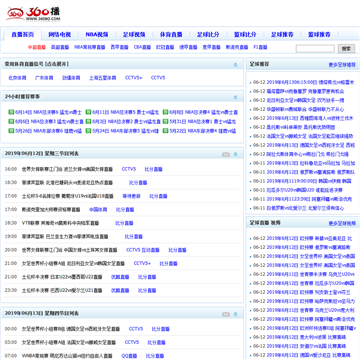Open the CCTV5 link in the 16:00 row
The image size is (360, 360).
tap(129, 169)
